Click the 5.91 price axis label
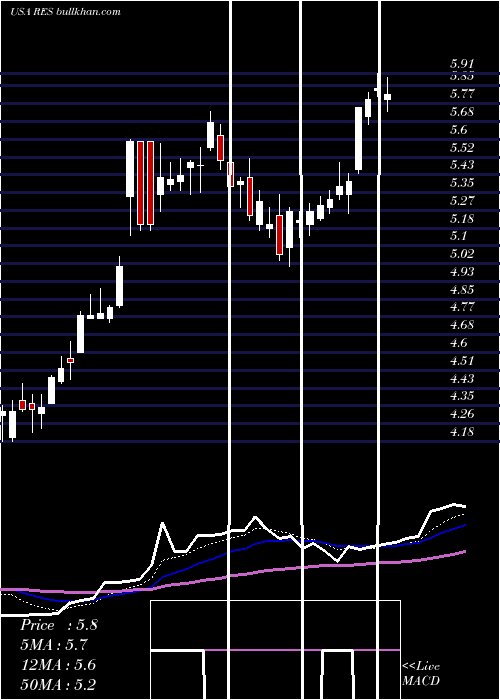This screenshot has height=700, width=500. tap(462, 64)
